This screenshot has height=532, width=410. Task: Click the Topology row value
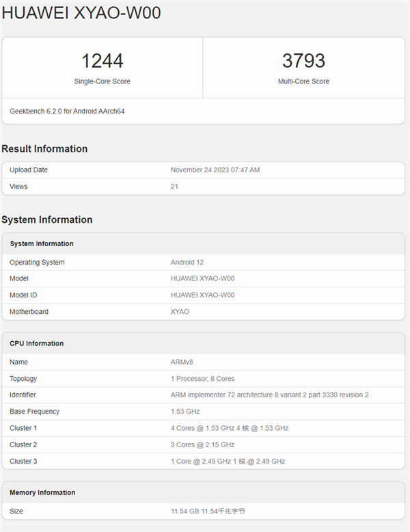pyautogui.click(x=202, y=378)
